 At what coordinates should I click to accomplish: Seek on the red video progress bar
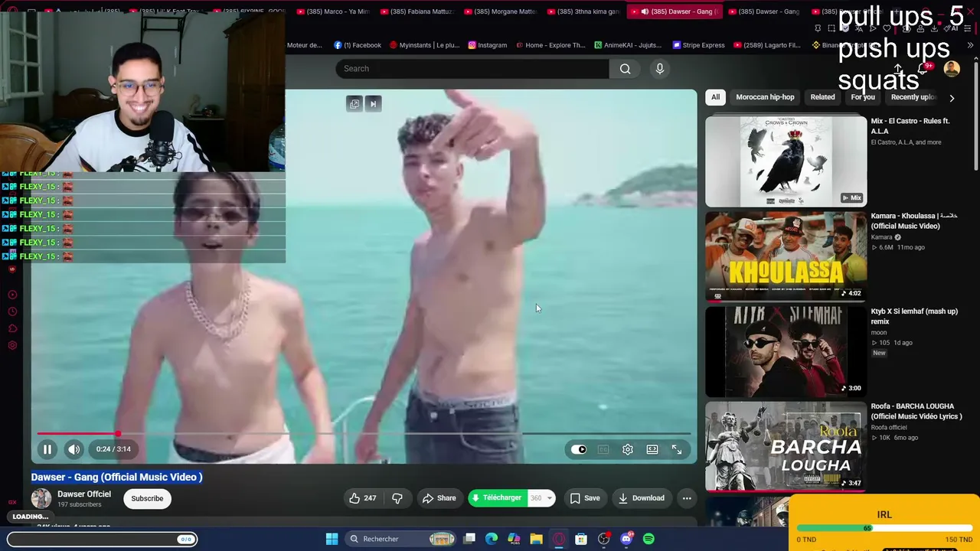(364, 433)
